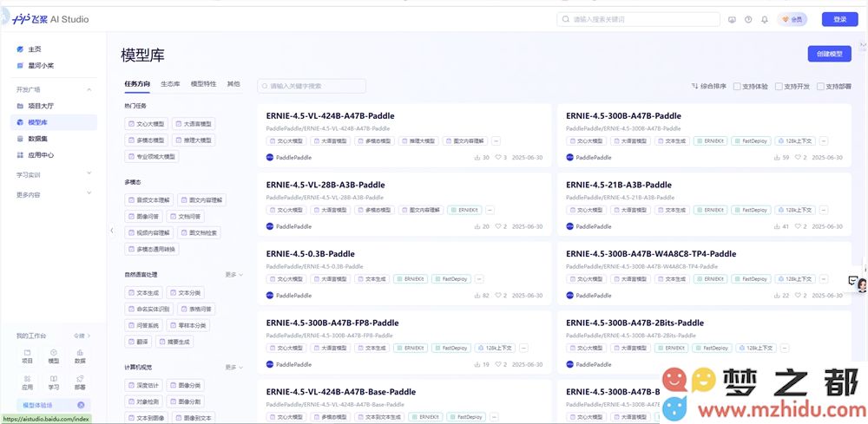868x424 pixels.
Task: Collapse the filter panel with the left arrow
Action: (111, 230)
